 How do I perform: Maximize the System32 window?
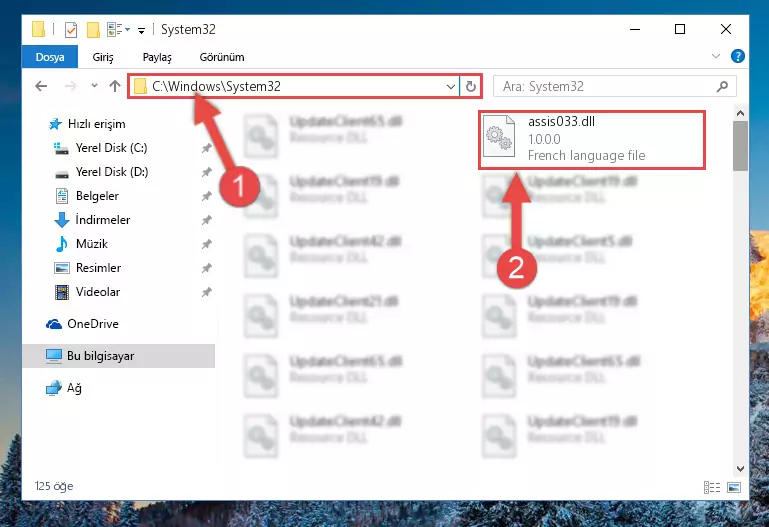(680, 29)
